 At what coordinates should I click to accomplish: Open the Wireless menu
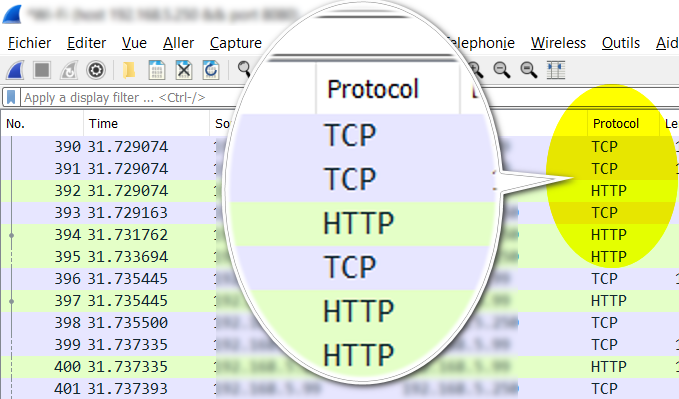coord(558,43)
